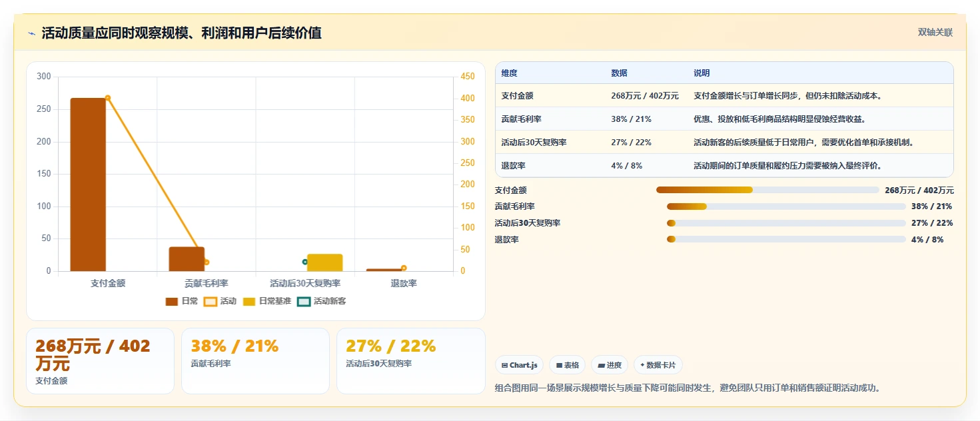Click description starting 支付金额增长与订单增长同步
Image resolution: width=980 pixels, height=421 pixels.
pyautogui.click(x=788, y=96)
